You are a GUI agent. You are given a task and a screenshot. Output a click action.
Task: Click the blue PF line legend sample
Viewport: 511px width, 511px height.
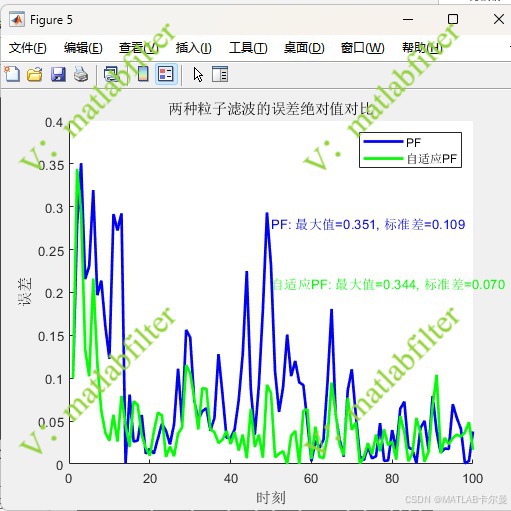[383, 142]
